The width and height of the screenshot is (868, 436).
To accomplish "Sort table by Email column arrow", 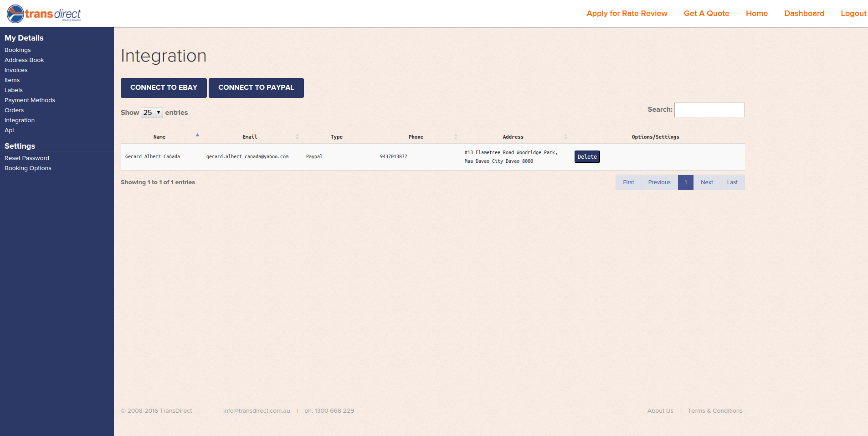I will (x=297, y=137).
